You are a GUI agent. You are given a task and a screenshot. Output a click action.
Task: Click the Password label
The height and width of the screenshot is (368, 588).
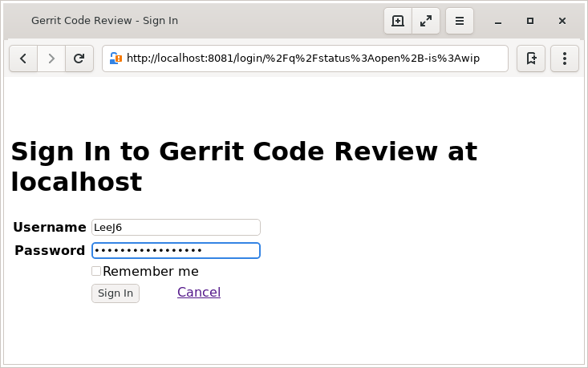[50, 250]
